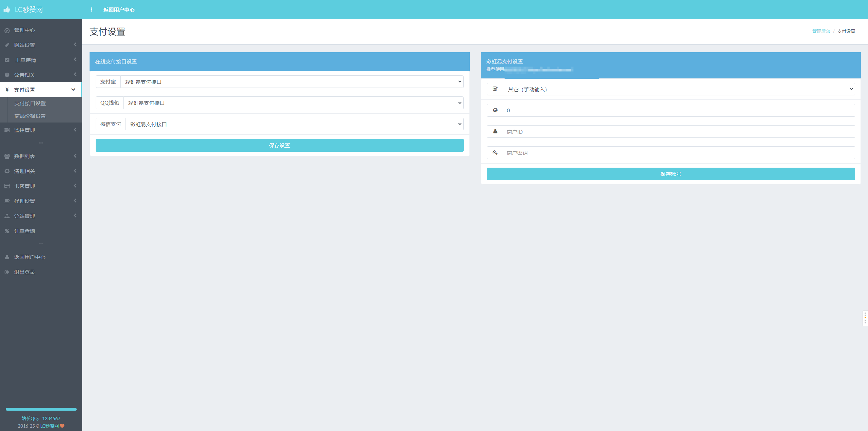The height and width of the screenshot is (431, 868).
Task: Click the 保存设置 button
Action: [x=279, y=145]
